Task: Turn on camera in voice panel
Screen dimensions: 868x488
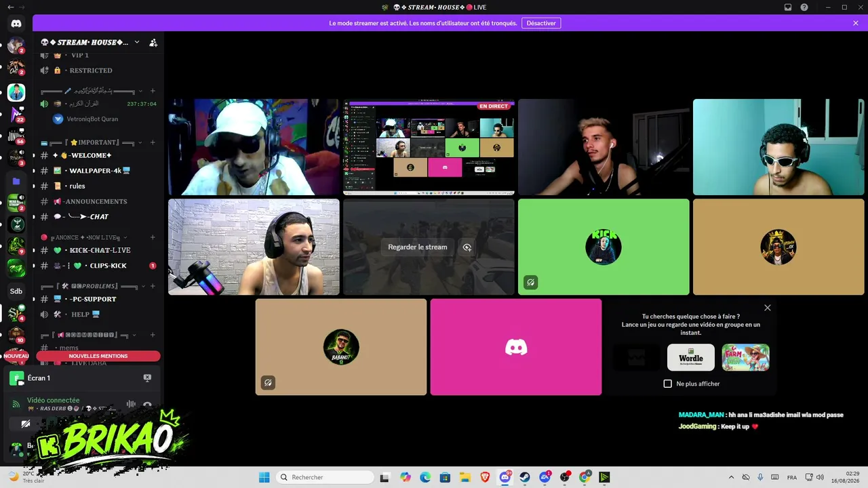Action: point(26,424)
